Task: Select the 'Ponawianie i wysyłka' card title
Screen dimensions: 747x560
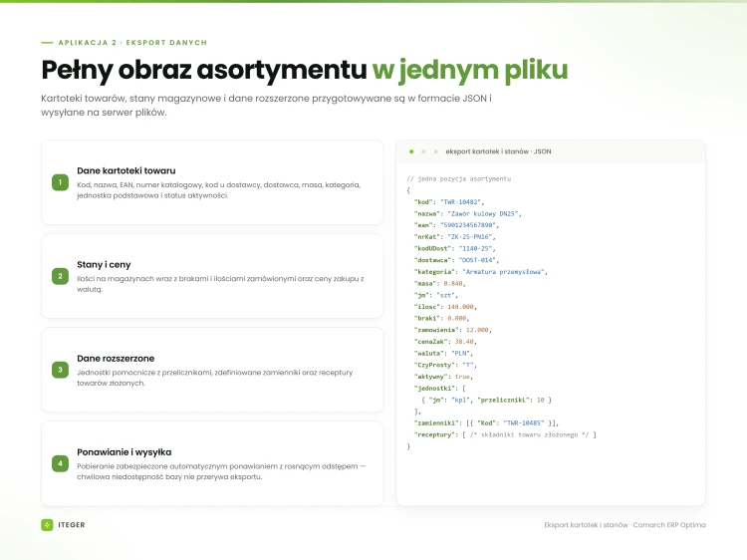Action: coord(124,452)
